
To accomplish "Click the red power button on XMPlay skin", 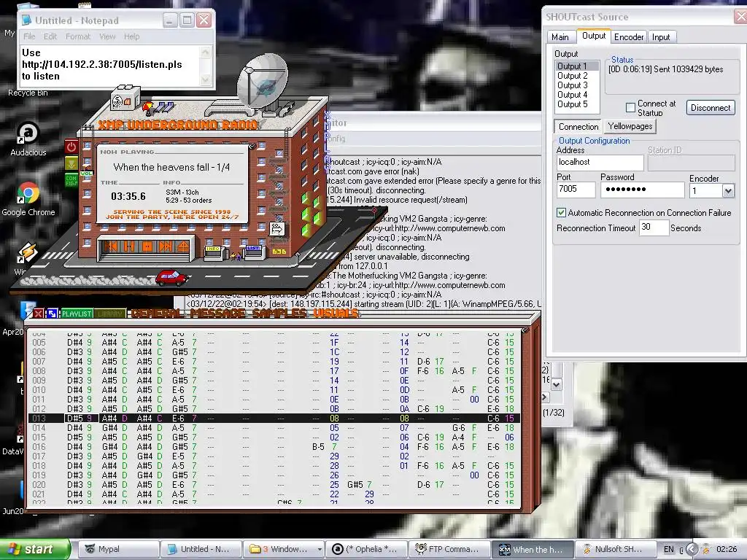I will [71, 146].
